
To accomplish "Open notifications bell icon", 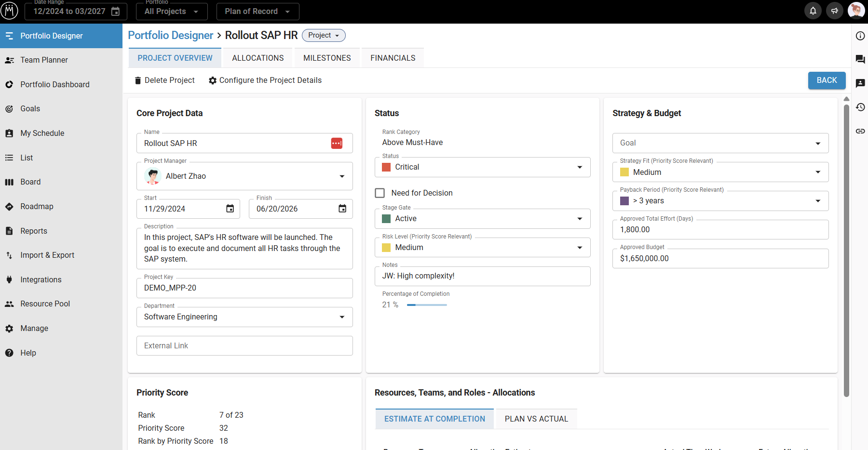I will [x=813, y=11].
